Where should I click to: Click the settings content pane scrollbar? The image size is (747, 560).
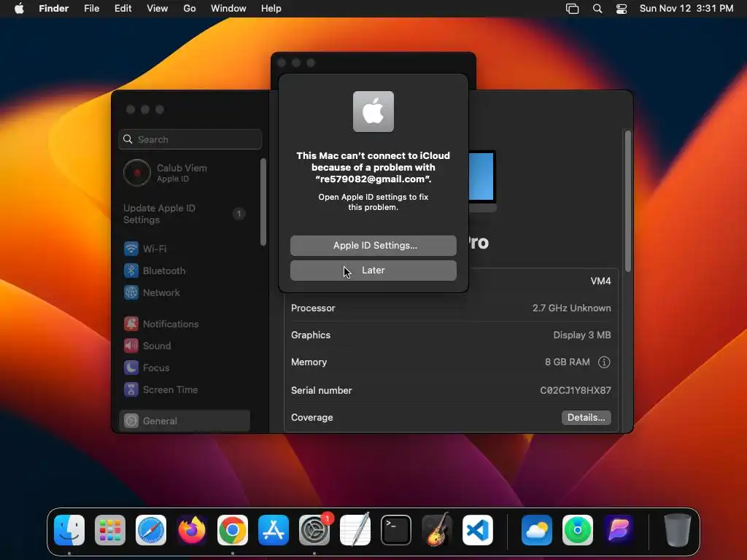coord(628,201)
